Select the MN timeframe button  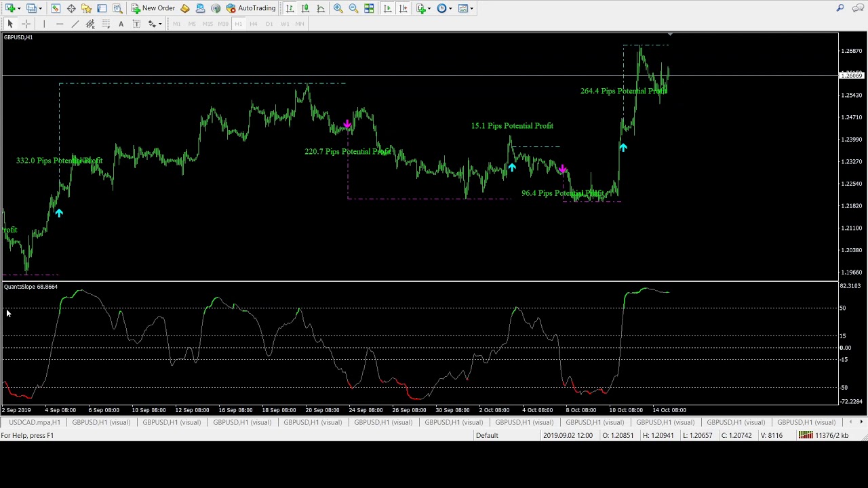[x=300, y=24]
